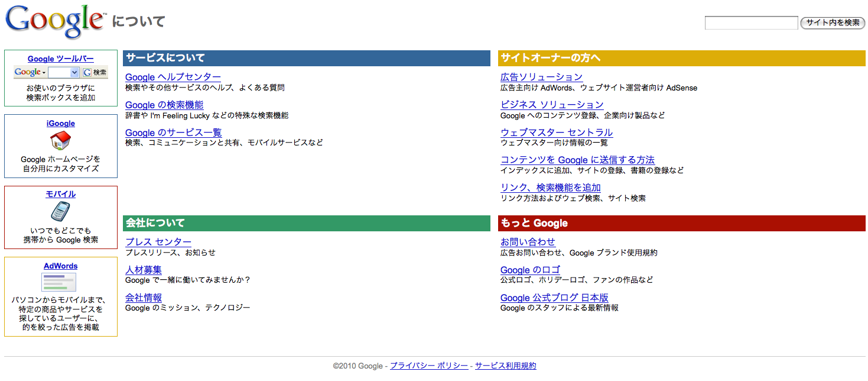
Task: Open 会社情報 link
Action: pos(144,298)
